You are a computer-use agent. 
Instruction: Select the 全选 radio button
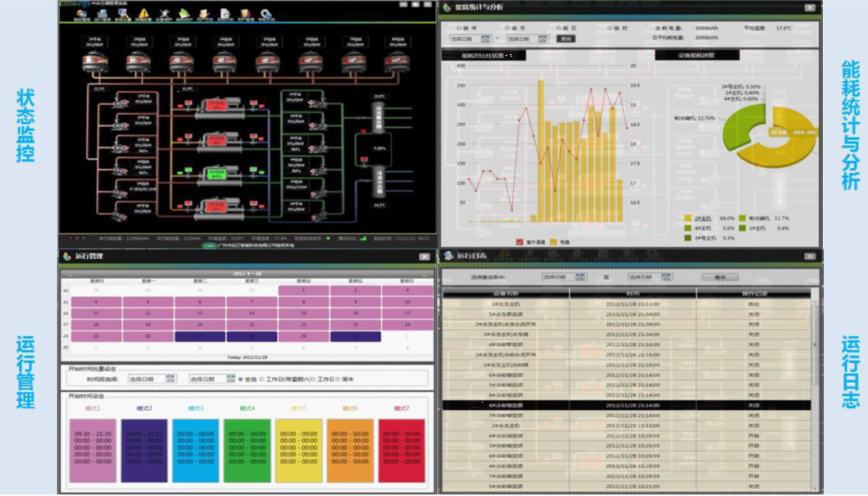click(x=240, y=380)
